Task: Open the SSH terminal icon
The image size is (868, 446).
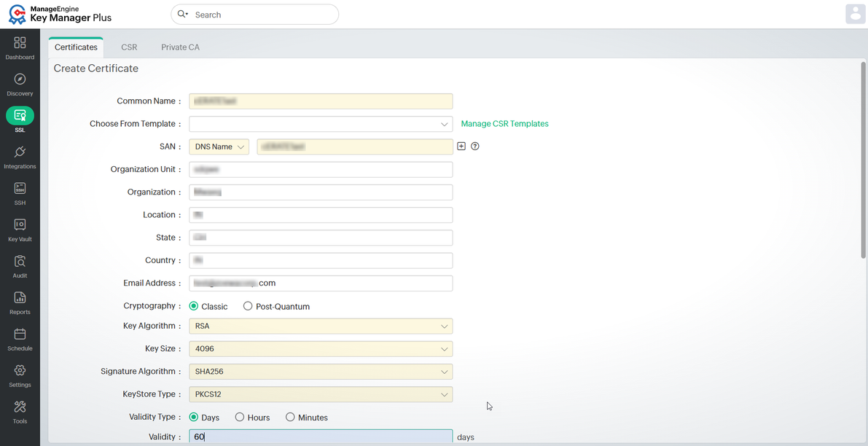Action: (20, 188)
